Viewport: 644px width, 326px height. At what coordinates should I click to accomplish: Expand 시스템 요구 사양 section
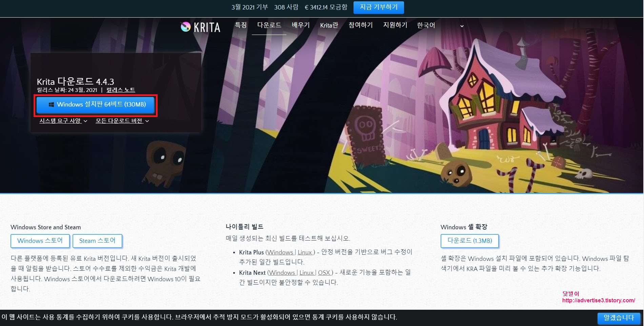(63, 121)
